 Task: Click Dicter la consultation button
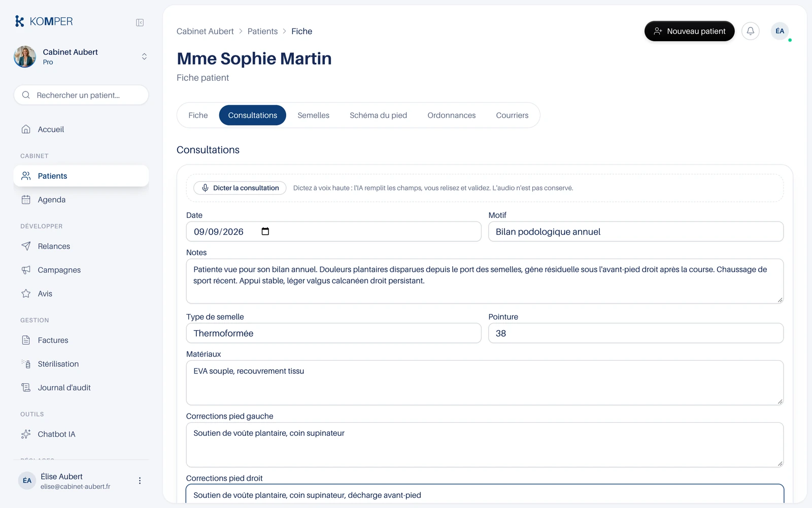click(x=240, y=188)
